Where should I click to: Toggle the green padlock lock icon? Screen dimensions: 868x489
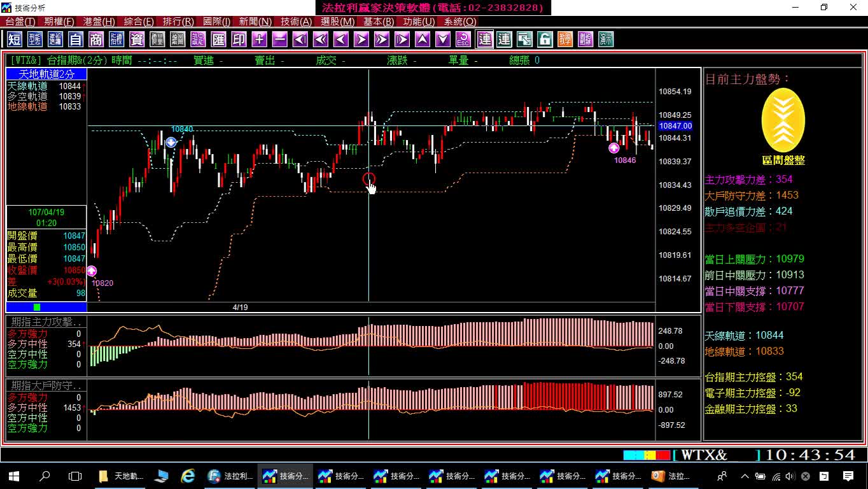[x=545, y=39]
